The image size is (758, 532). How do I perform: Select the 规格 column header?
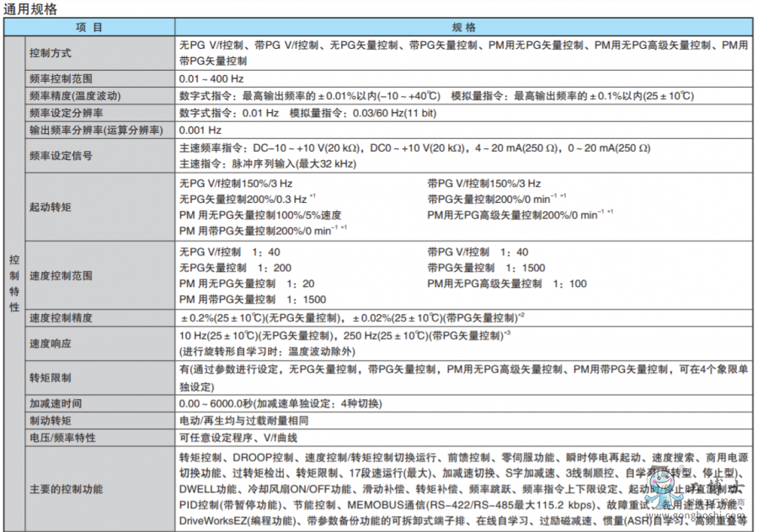click(x=464, y=27)
